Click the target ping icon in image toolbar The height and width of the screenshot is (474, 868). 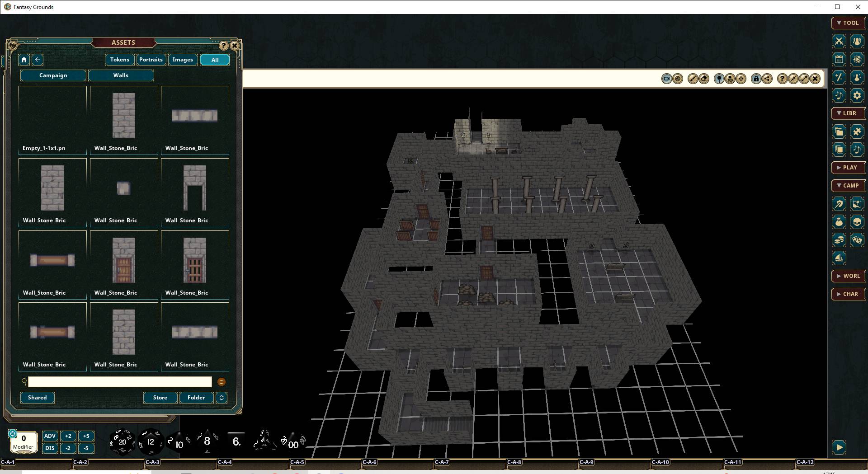point(678,79)
